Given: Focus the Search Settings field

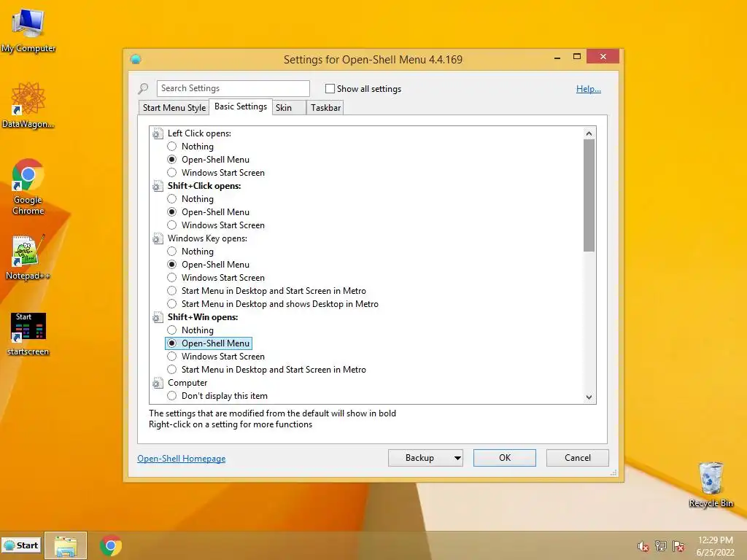Looking at the screenshot, I should click(x=233, y=88).
